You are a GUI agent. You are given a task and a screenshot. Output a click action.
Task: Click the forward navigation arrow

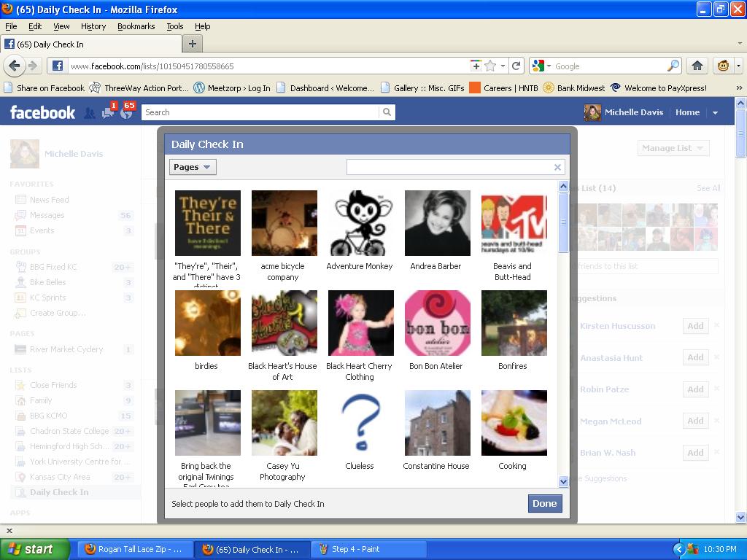pyautogui.click(x=33, y=66)
